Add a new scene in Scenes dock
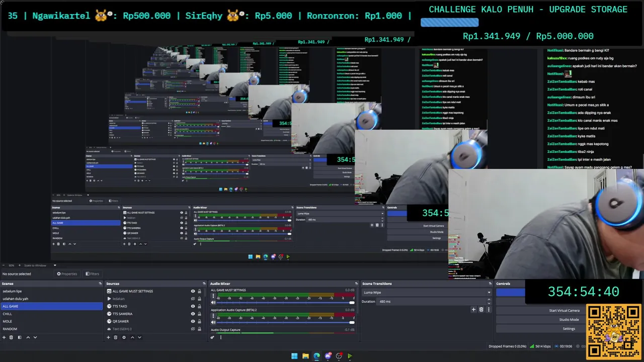This screenshot has height=362, width=644. [x=4, y=337]
